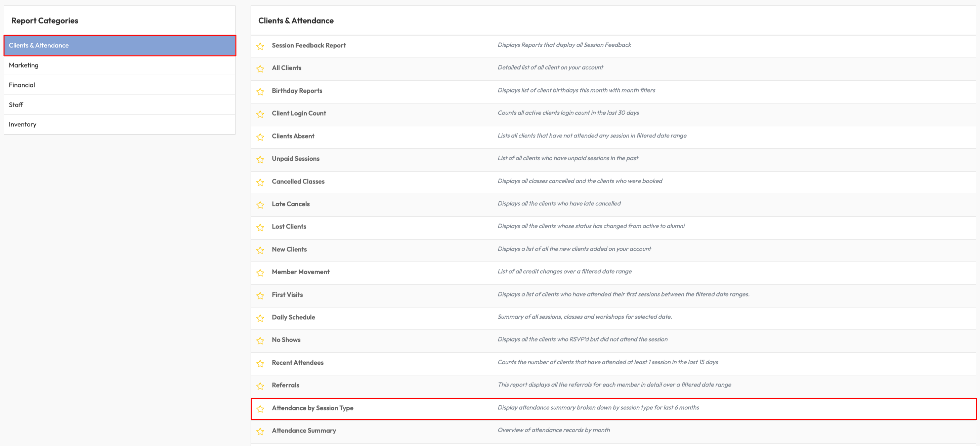Open Cancelled Classes report
Image resolution: width=980 pixels, height=446 pixels.
tap(298, 181)
